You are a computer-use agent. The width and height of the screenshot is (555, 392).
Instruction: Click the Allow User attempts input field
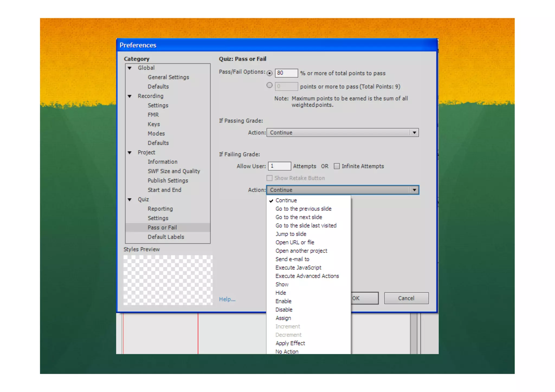point(279,166)
